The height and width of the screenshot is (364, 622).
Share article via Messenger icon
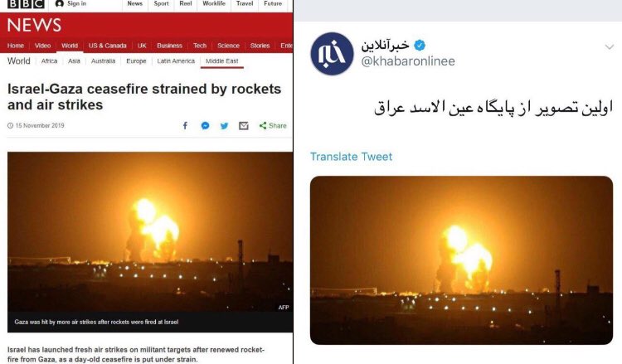click(x=205, y=126)
